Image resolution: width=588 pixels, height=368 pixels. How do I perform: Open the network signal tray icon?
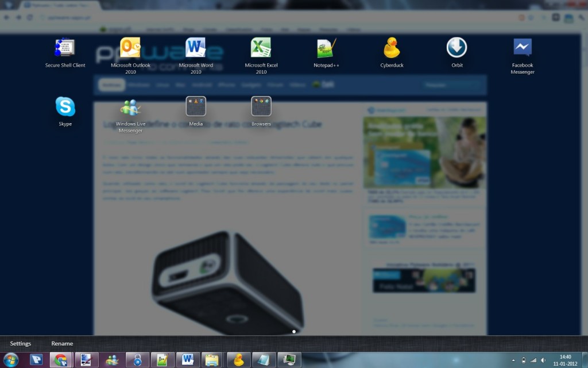pos(533,361)
